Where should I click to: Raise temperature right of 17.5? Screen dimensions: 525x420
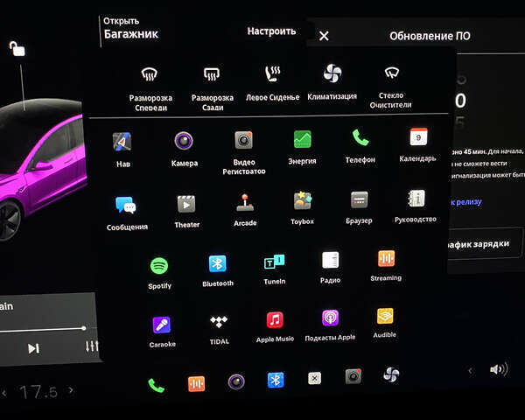pyautogui.click(x=71, y=390)
